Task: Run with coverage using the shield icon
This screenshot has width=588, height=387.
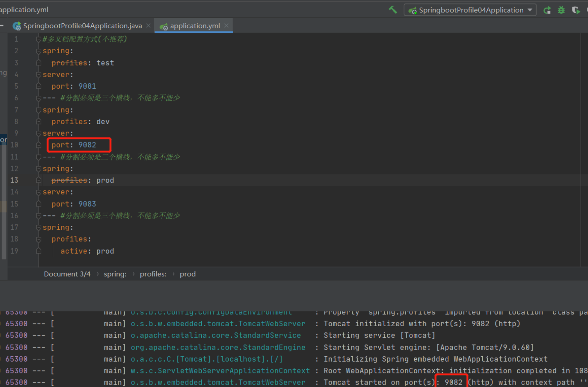Action: 576,10
